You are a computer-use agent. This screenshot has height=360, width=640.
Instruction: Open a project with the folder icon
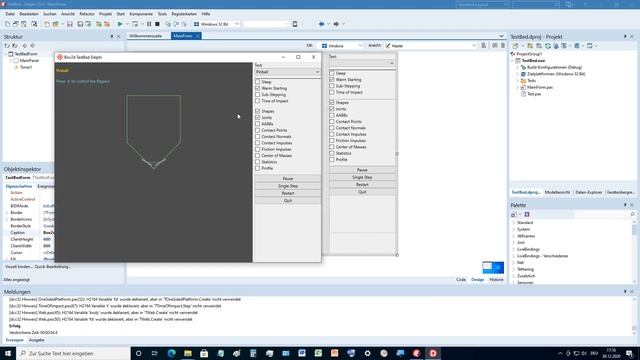coord(56,24)
